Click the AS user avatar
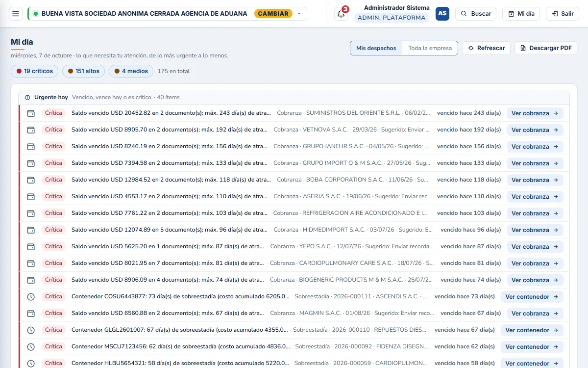588x368 pixels. (442, 14)
